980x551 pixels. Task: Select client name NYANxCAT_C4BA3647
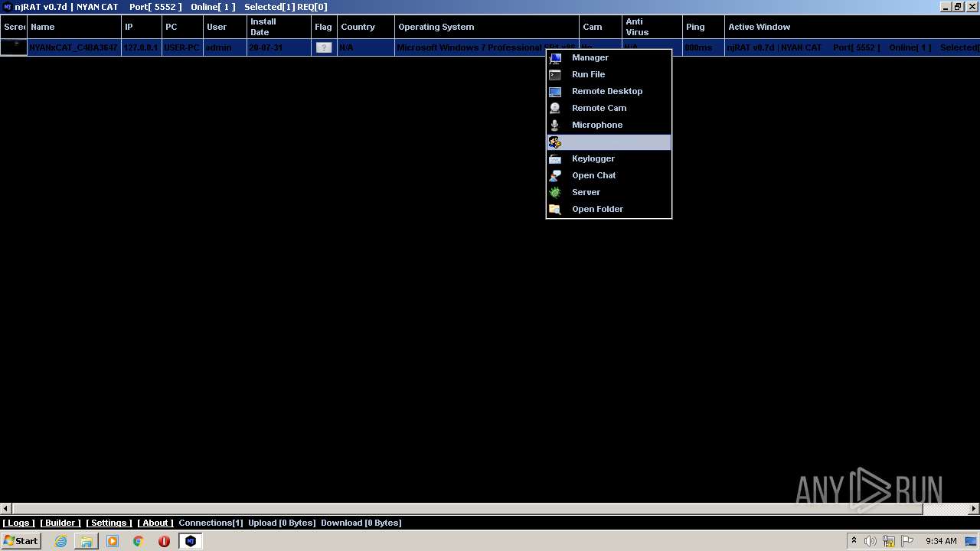pos(73,47)
